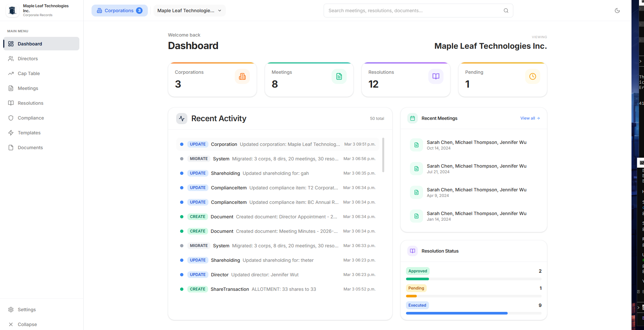
Task: Click the document icon for Jan 14, 2024 meeting
Action: (416, 216)
